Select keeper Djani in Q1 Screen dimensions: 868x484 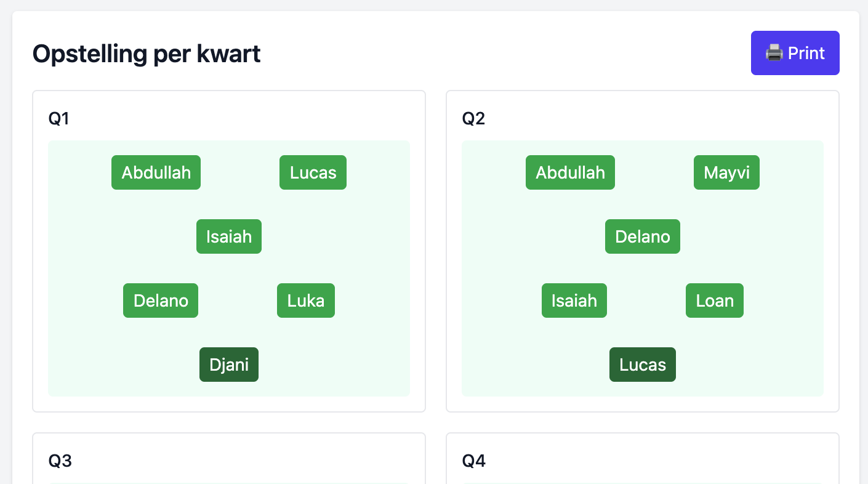(228, 365)
